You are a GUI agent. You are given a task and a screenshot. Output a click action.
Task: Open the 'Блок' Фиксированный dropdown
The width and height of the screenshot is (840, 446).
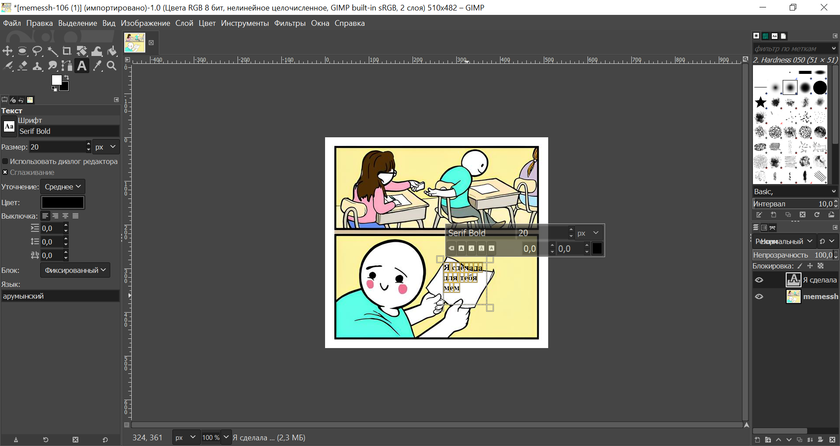click(75, 270)
